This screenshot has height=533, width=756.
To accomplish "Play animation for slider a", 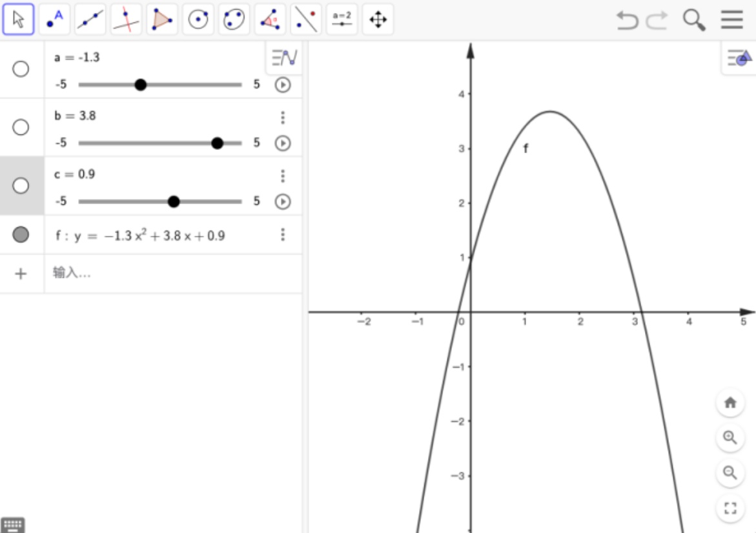I will click(x=282, y=85).
